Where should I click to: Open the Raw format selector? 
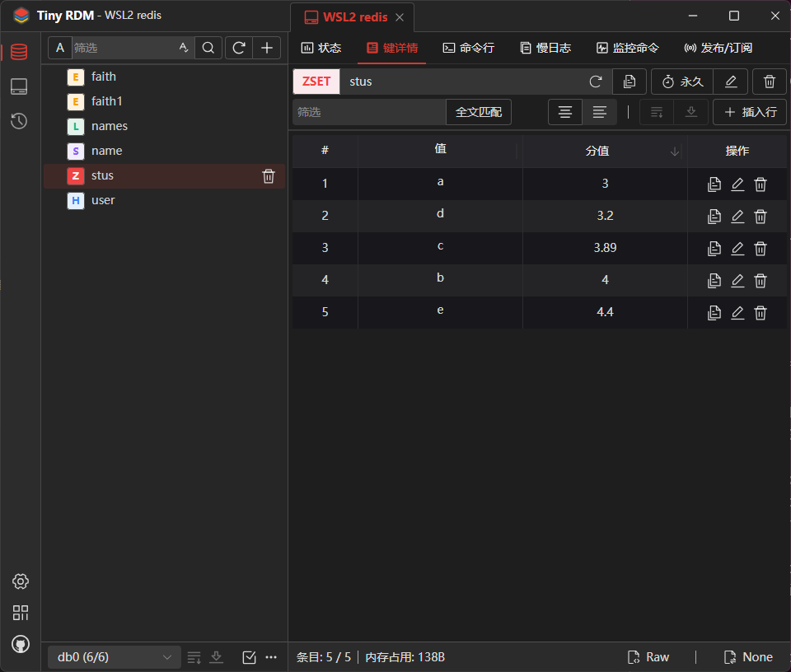[x=648, y=657]
